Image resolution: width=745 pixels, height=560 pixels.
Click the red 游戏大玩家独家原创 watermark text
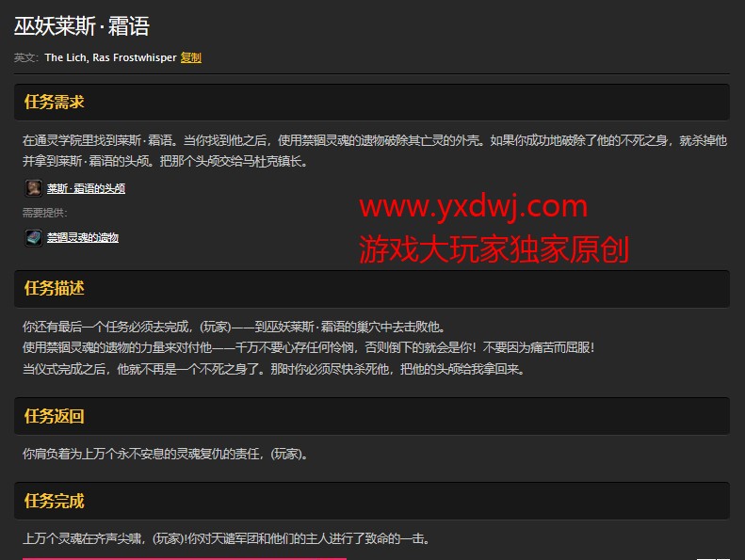[494, 248]
